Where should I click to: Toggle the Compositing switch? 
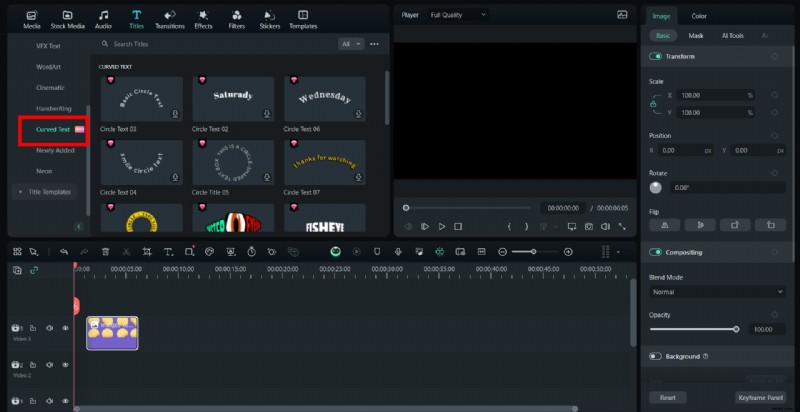click(656, 252)
